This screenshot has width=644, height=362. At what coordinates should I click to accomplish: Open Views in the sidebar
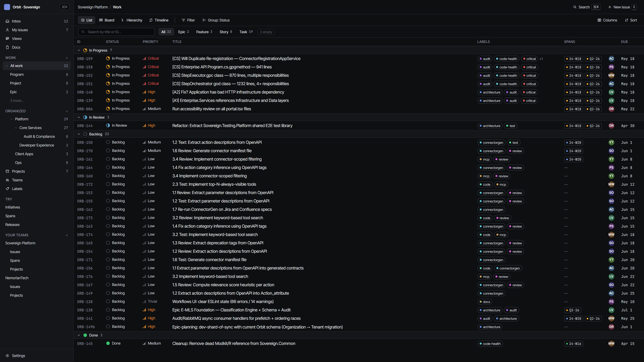coord(37,39)
